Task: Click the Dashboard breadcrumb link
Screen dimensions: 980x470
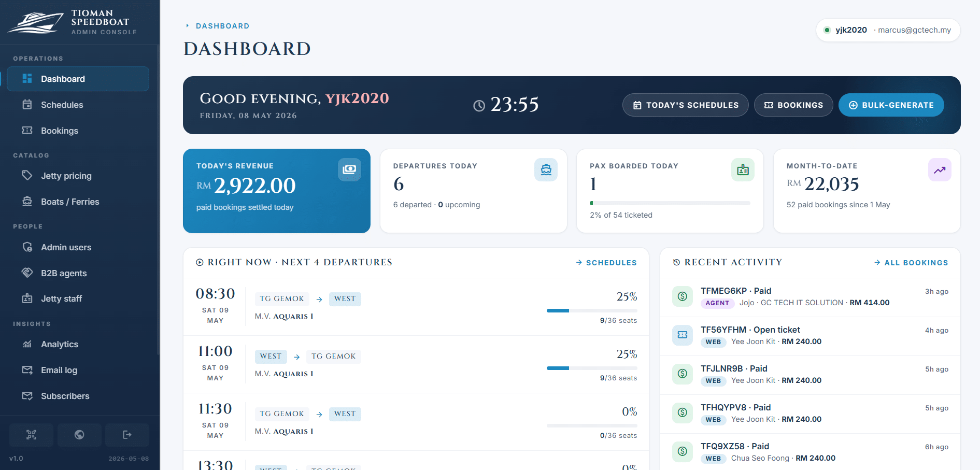Action: pos(222,26)
